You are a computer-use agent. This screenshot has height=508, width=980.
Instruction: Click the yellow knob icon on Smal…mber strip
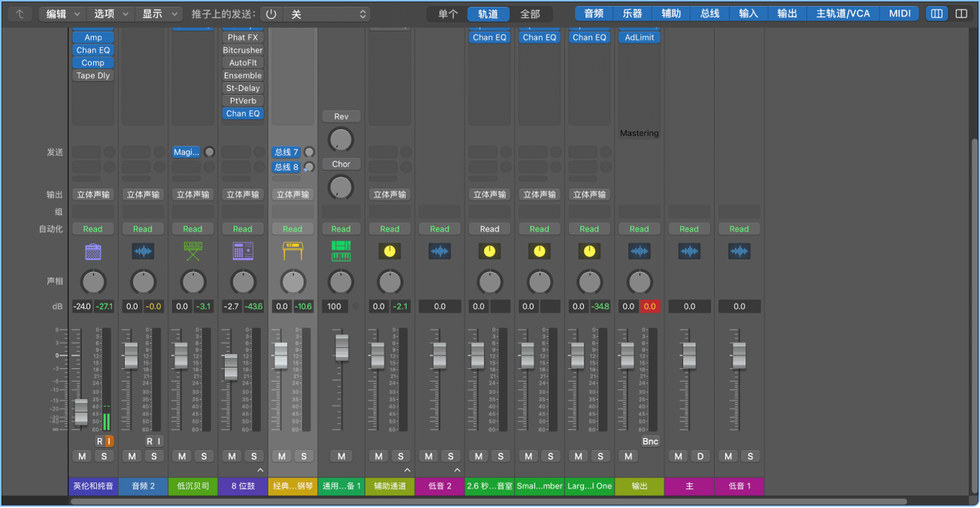pos(539,251)
